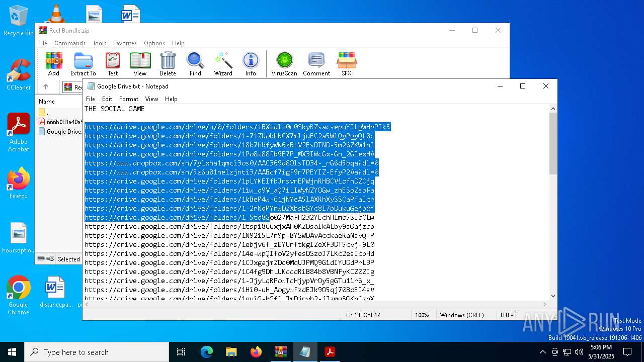
Task: Open Firefox desktop shortcut
Action: [18, 183]
